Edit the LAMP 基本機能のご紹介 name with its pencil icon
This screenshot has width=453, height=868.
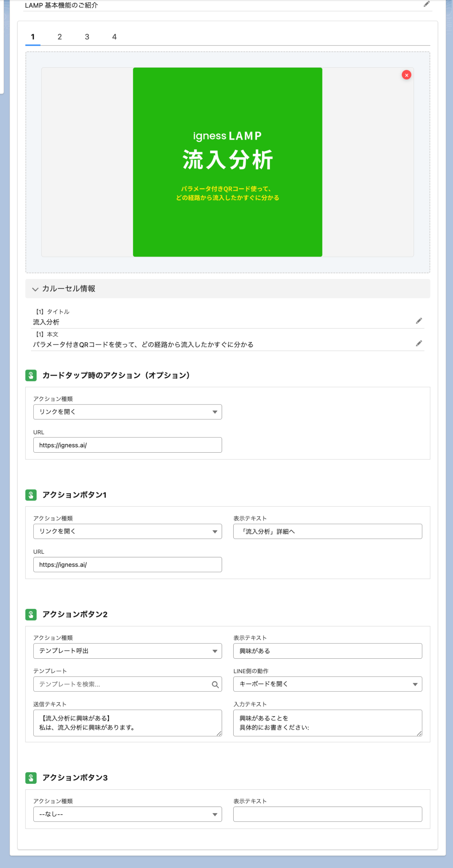426,4
